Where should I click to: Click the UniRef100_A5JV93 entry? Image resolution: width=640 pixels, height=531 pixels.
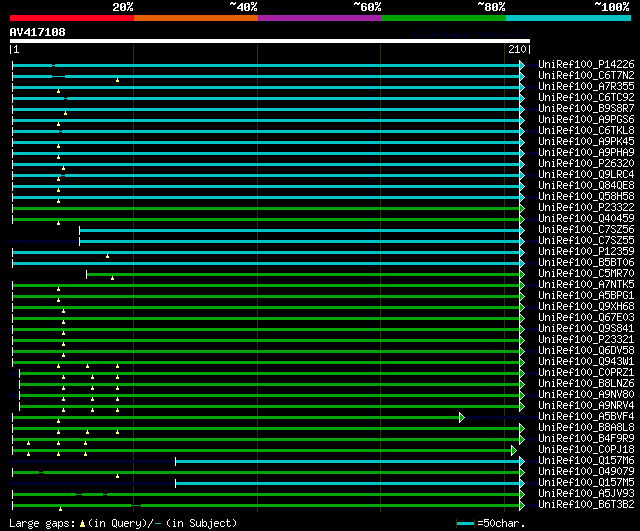pyautogui.click(x=586, y=494)
